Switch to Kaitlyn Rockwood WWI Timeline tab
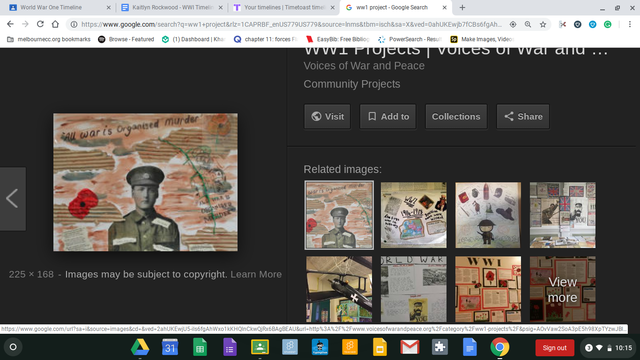This screenshot has width=640, height=360. coord(172,7)
